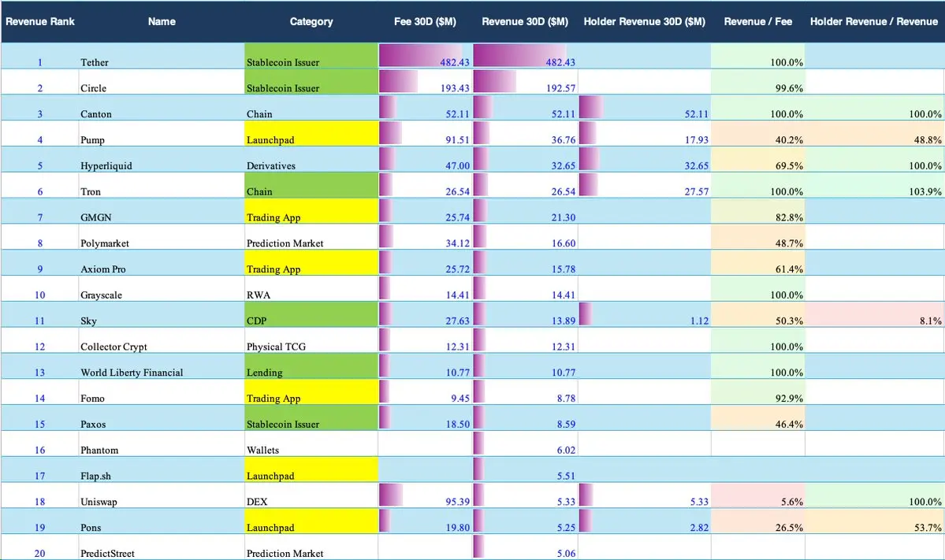Click Uniswap's revenue/fee value 5.6%

pos(791,502)
